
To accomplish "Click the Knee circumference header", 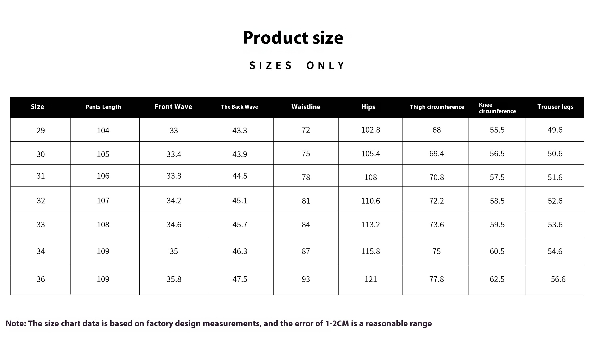I will click(x=497, y=108).
